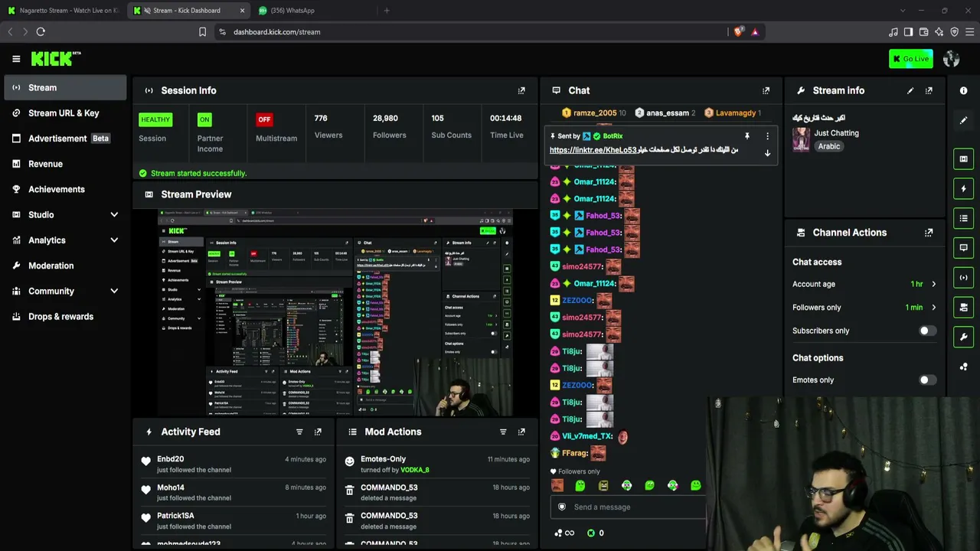Open the Moderation page
The width and height of the screenshot is (980, 551).
click(x=65, y=266)
